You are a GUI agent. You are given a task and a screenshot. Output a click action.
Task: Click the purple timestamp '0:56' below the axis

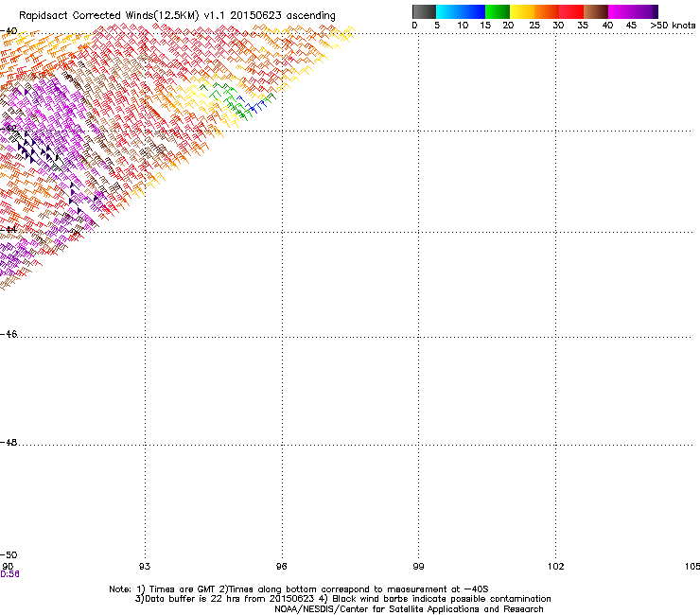(9, 574)
